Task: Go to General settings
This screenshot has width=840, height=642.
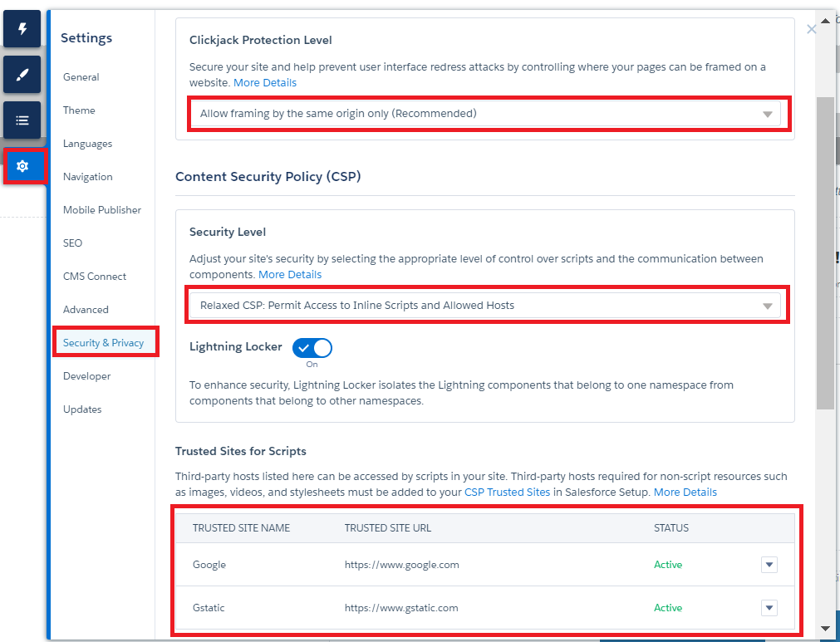Action: pyautogui.click(x=81, y=77)
